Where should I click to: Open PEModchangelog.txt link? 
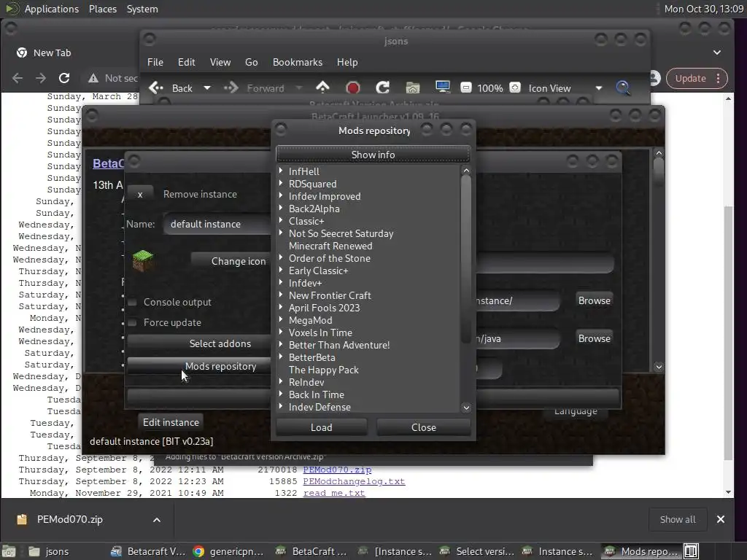click(x=354, y=481)
